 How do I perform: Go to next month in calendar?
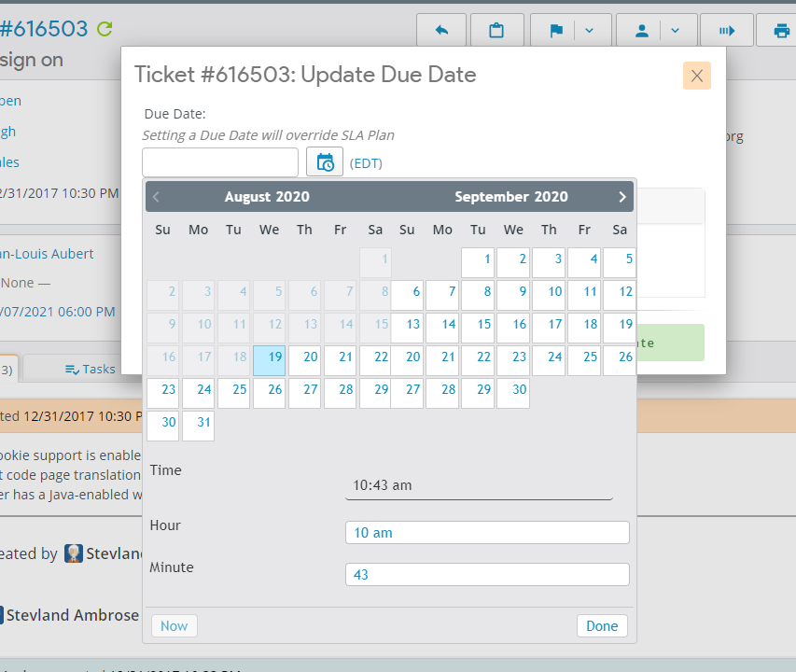622,197
